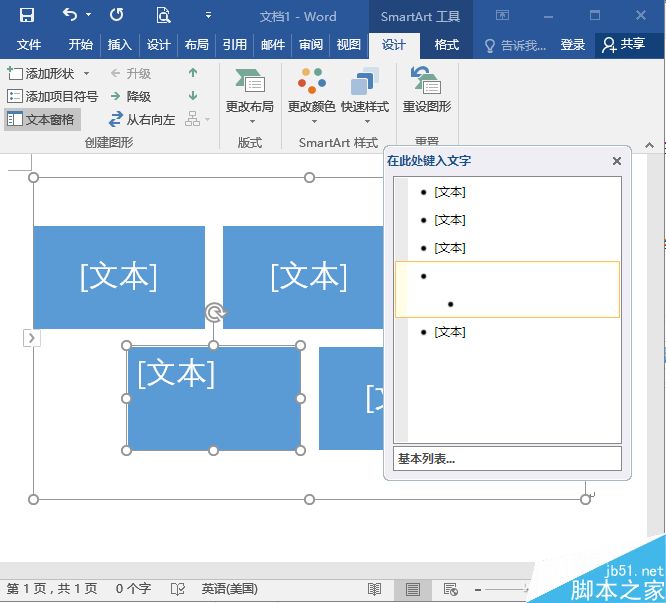Click the 英语(美国) language indicator
The image size is (666, 603).
click(229, 589)
